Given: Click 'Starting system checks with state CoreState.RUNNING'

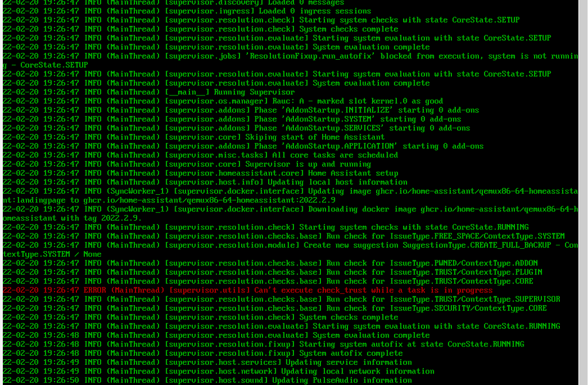Looking at the screenshot, I should pyautogui.click(x=265, y=227).
